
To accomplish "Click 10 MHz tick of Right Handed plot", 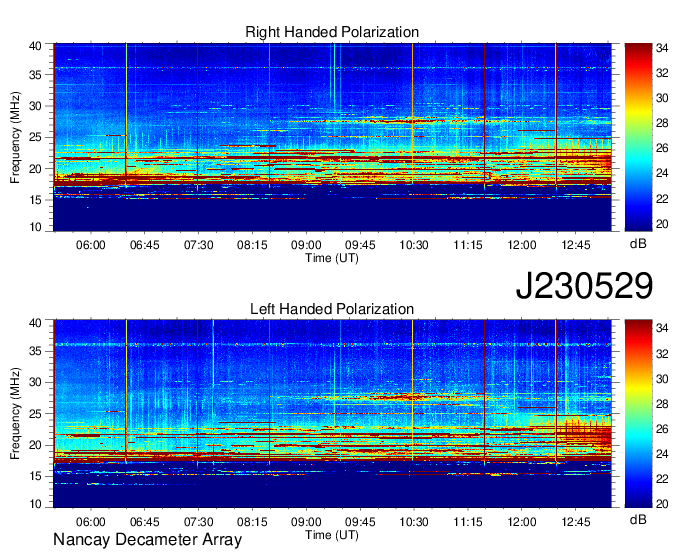I will [35, 227].
